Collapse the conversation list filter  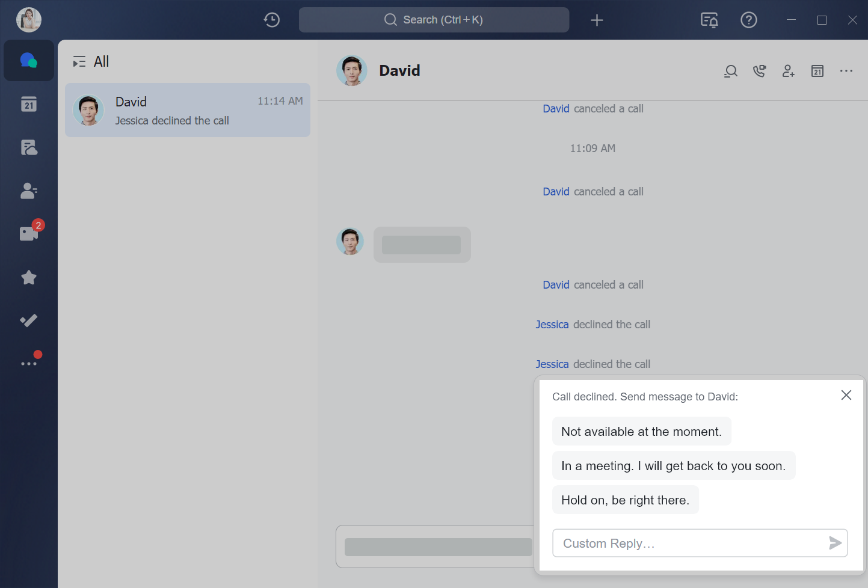click(x=78, y=61)
